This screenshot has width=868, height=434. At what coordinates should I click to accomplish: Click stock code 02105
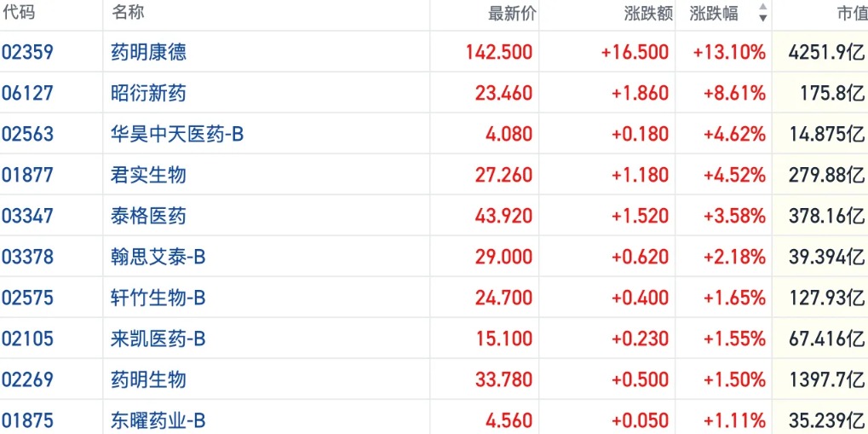pyautogui.click(x=28, y=339)
